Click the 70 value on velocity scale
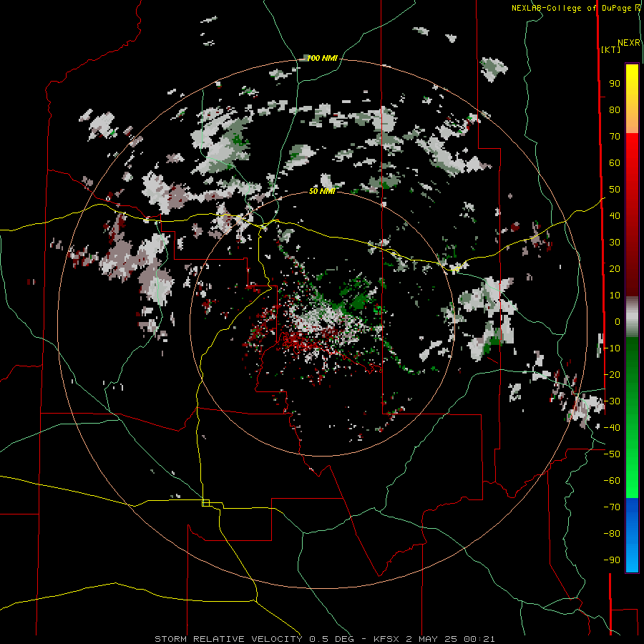 click(615, 137)
